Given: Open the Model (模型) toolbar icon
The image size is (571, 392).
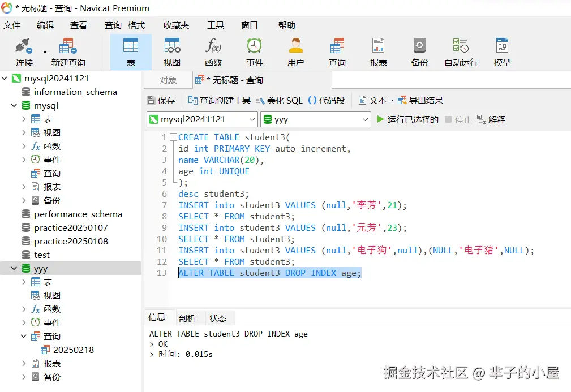Looking at the screenshot, I should (x=502, y=46).
